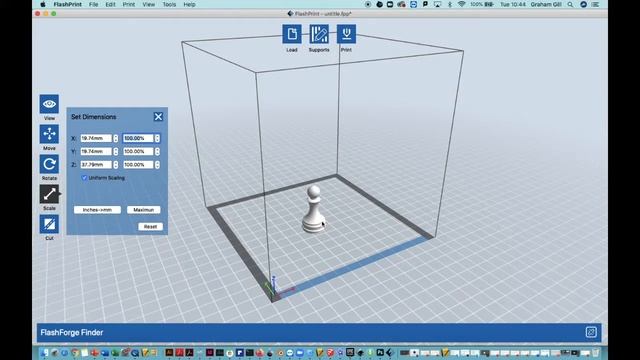Image resolution: width=640 pixels, height=360 pixels.
Task: Open the Help menu
Action: click(189, 4)
